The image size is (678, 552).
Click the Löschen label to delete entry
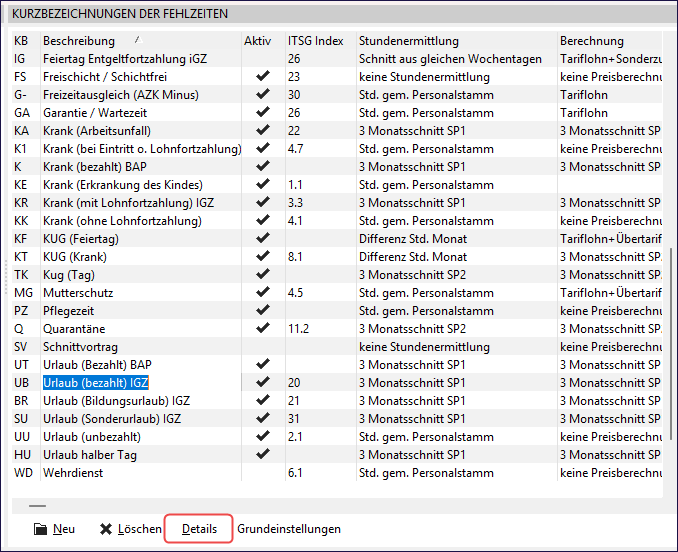(140, 529)
